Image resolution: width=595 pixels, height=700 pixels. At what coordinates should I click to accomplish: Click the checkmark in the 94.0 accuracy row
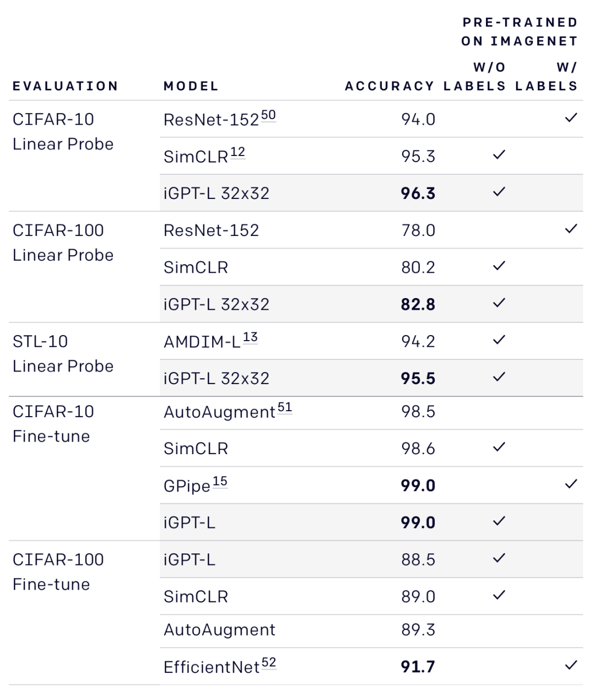click(x=571, y=117)
